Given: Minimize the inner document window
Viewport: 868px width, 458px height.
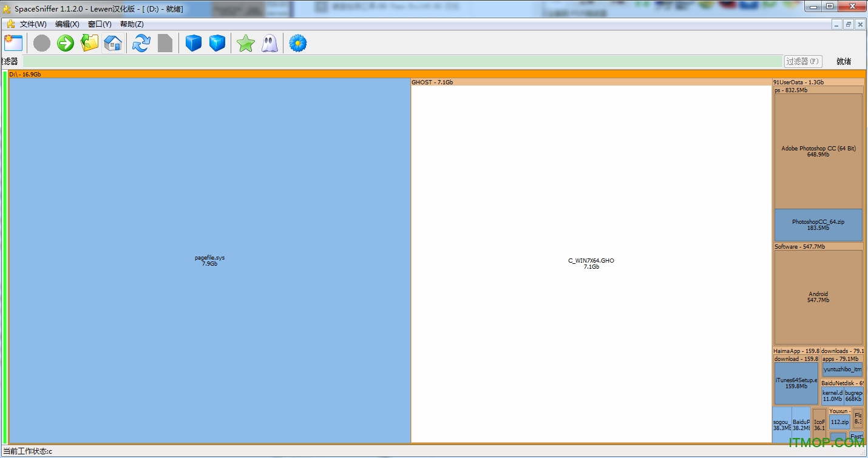Looking at the screenshot, I should pos(838,24).
